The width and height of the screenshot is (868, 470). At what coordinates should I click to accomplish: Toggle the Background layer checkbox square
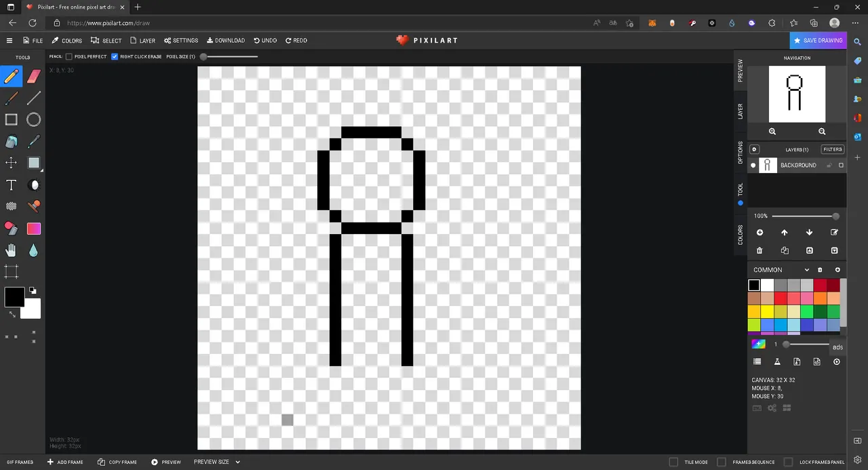(842, 165)
